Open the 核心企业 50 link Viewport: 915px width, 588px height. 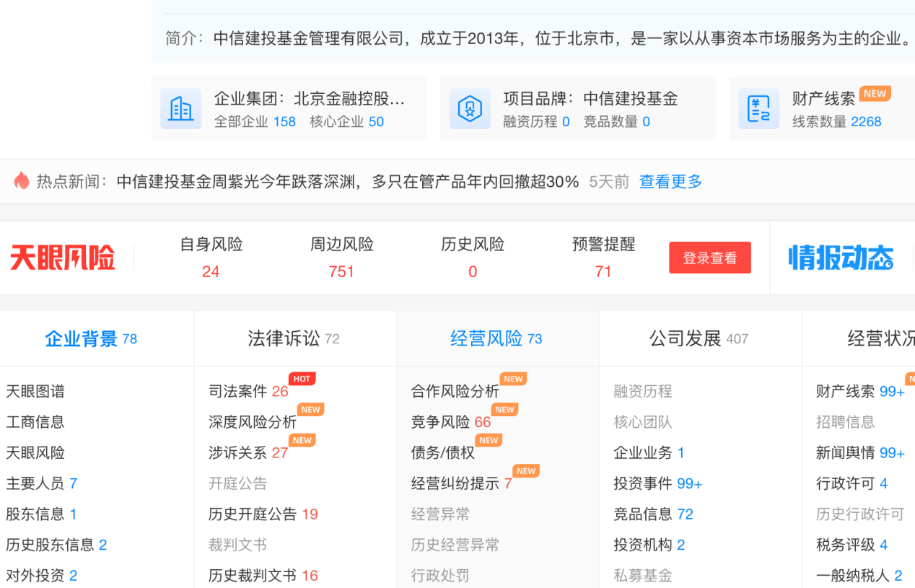[347, 122]
